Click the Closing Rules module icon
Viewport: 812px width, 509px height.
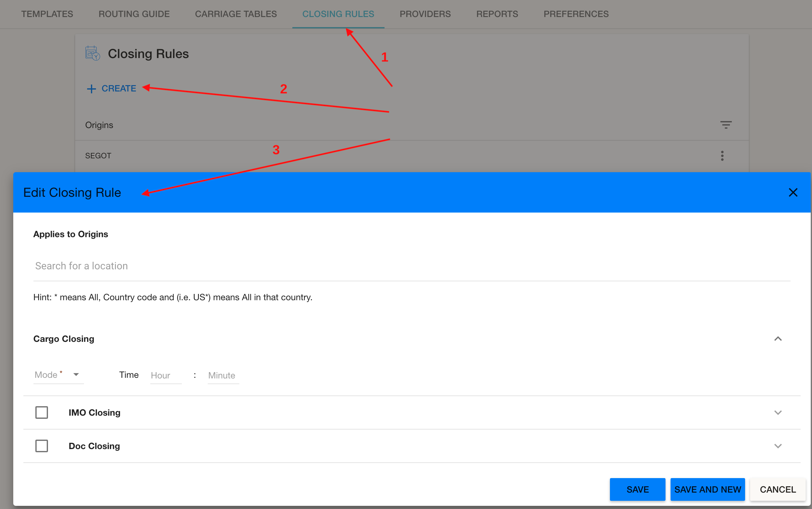click(92, 54)
